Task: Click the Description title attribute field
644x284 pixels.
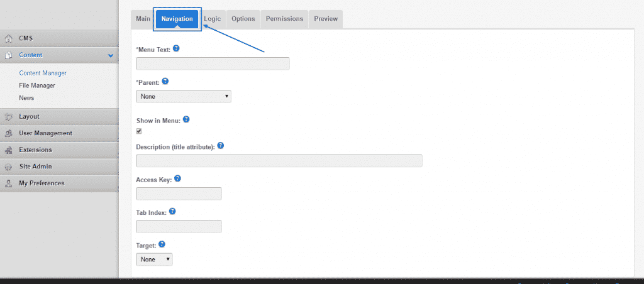Action: point(279,160)
